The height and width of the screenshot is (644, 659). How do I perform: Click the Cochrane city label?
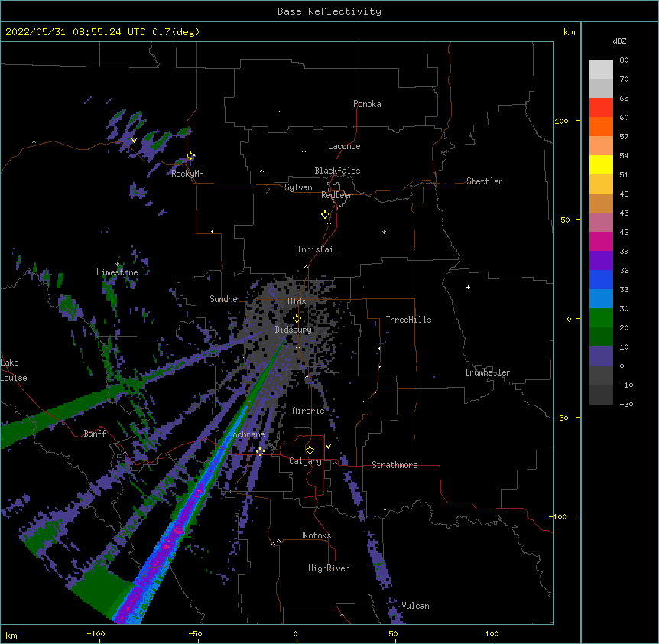(x=246, y=434)
